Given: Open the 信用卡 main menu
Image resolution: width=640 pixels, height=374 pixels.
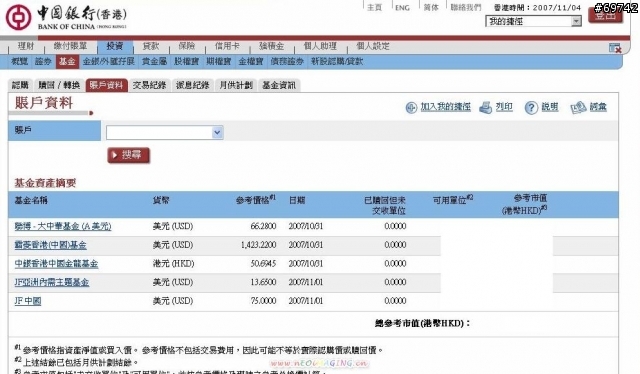Looking at the screenshot, I should pos(227,46).
